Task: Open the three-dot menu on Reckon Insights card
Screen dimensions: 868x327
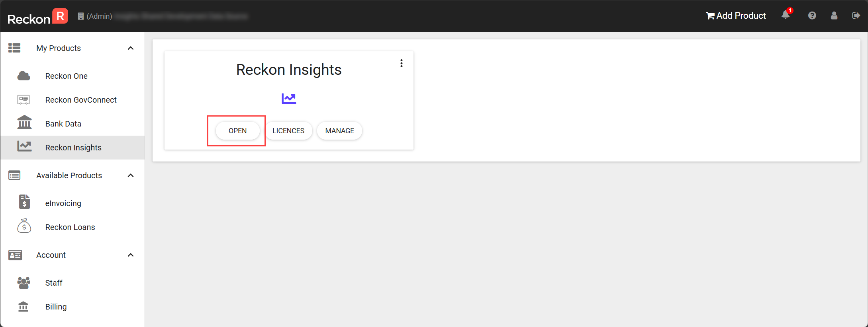Action: coord(402,63)
